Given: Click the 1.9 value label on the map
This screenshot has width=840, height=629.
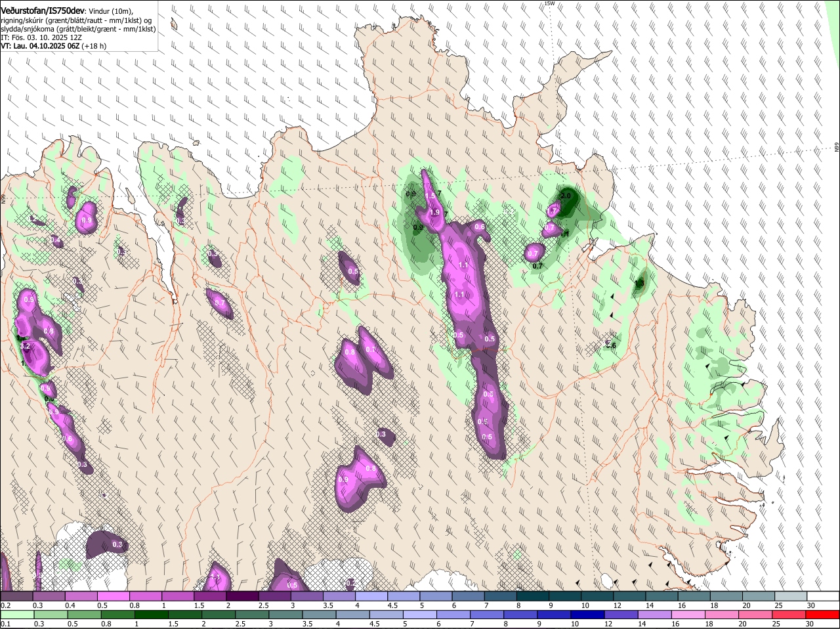Looking at the screenshot, I should point(434,212).
